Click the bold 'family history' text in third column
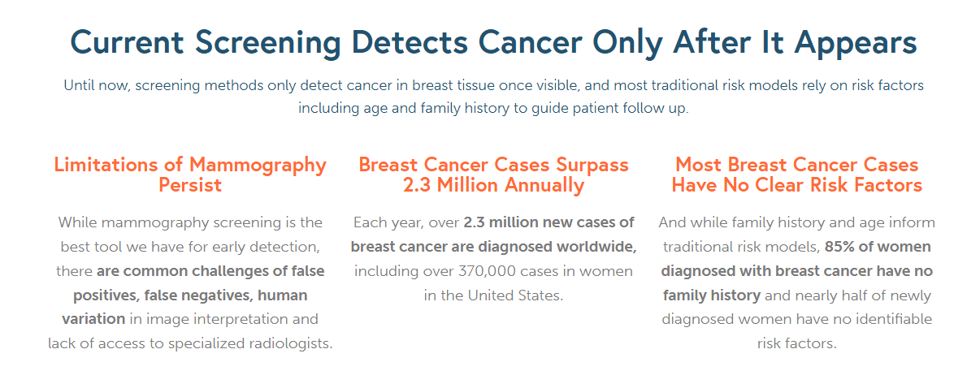 click(712, 295)
